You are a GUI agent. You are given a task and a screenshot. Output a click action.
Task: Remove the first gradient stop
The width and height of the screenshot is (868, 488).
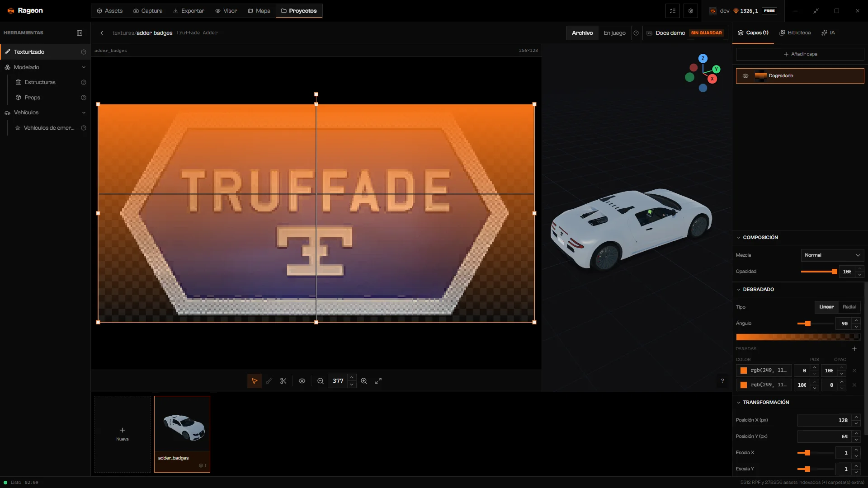point(854,371)
